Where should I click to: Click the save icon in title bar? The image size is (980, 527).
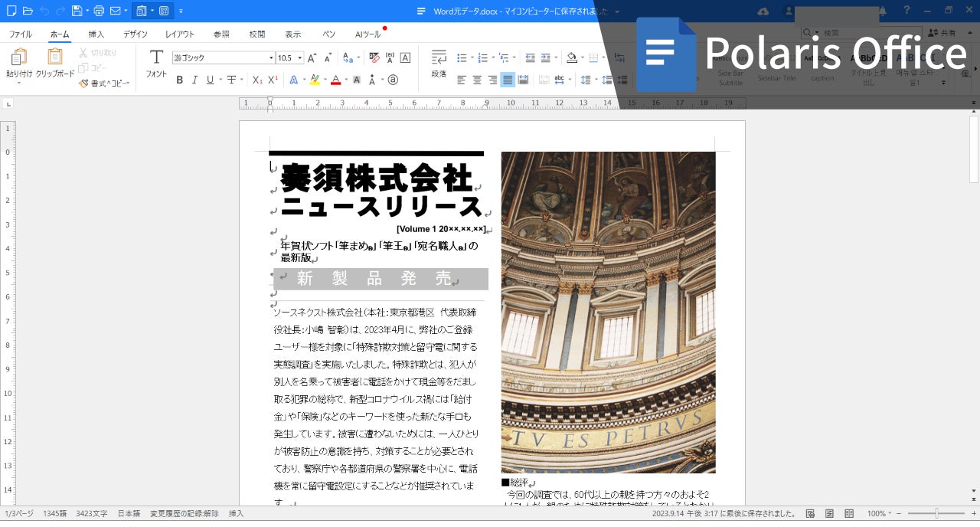coord(77,11)
